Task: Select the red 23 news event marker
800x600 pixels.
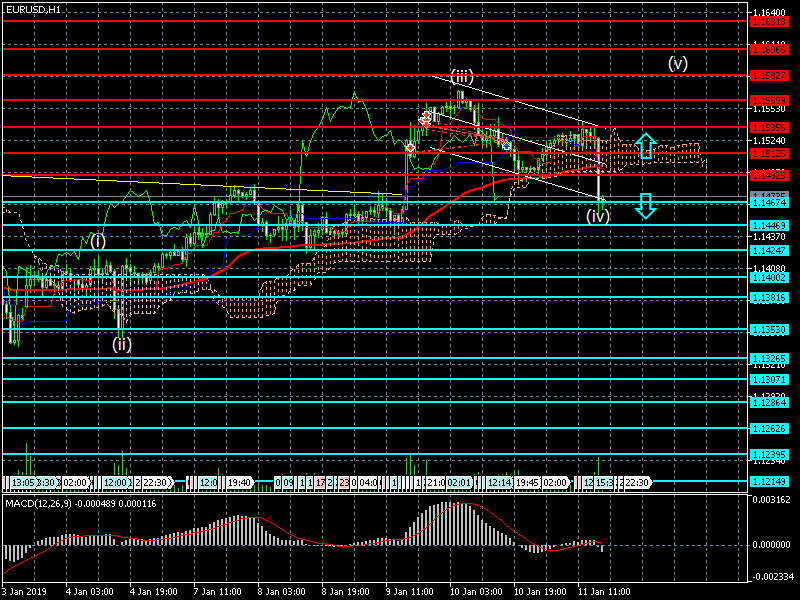Action: [343, 482]
